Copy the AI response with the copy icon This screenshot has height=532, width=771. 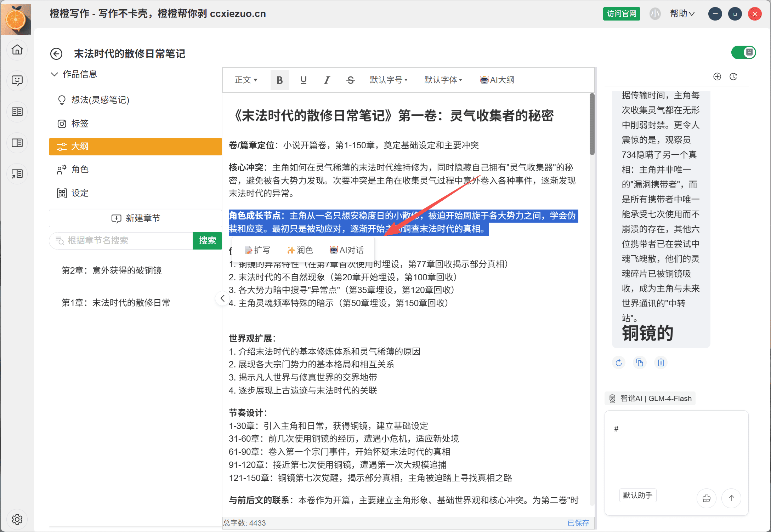pos(640,362)
